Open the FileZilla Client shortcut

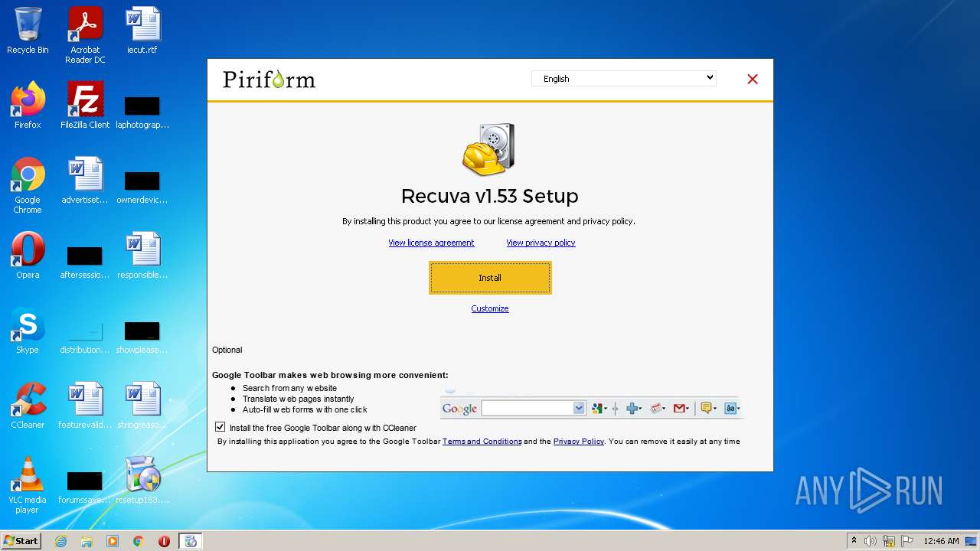pyautogui.click(x=85, y=105)
